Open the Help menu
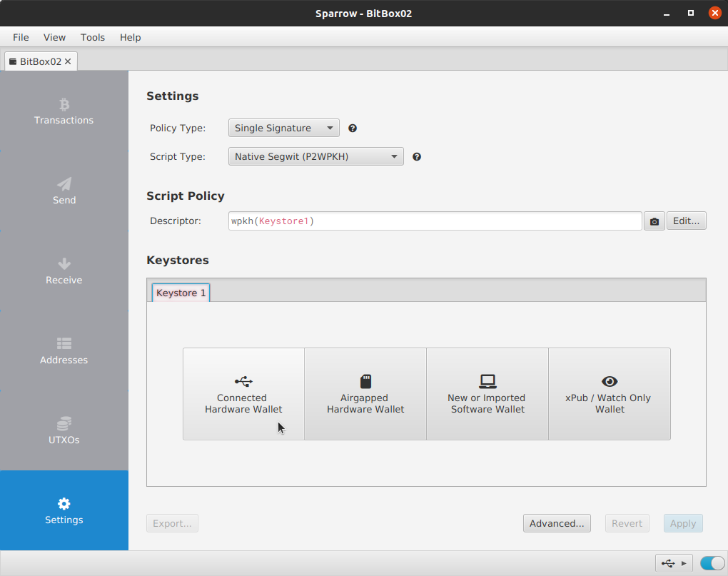Viewport: 728px width, 576px height. [x=130, y=37]
